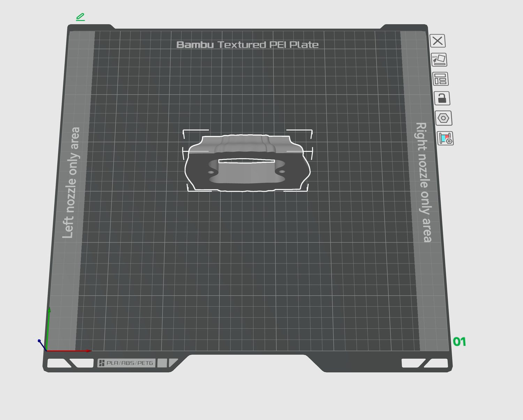
Task: Select the 3D model on the plate
Action: point(247,163)
